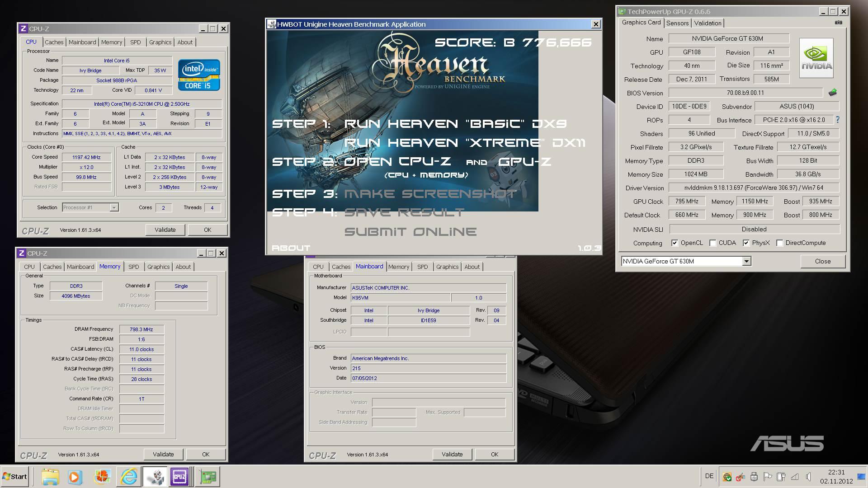Image resolution: width=868 pixels, height=488 pixels.
Task: Open Mainboard tab in top CPU-Z window
Action: [x=82, y=42]
